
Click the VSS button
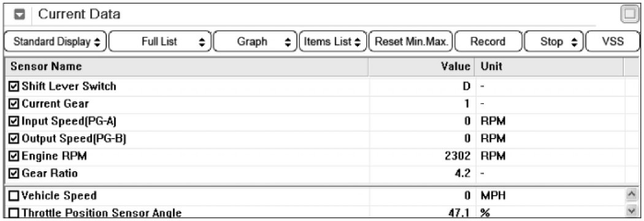pos(612,42)
